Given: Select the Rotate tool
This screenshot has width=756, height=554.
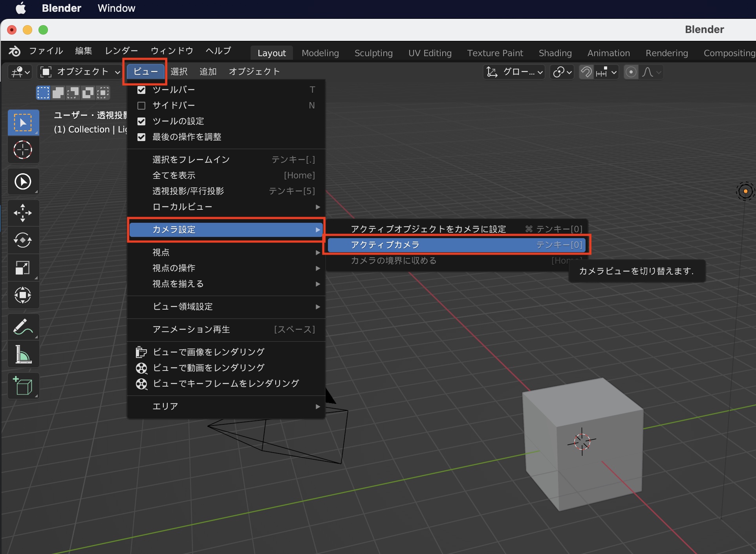Looking at the screenshot, I should [23, 240].
